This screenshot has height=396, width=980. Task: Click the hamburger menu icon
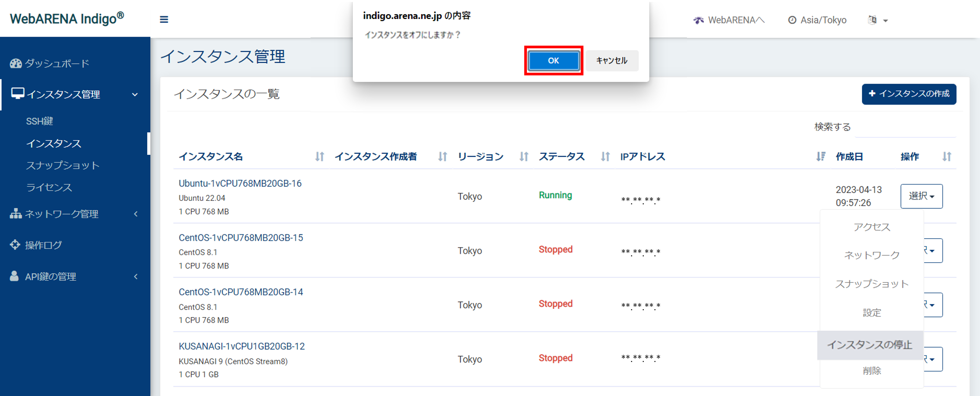coord(164,19)
